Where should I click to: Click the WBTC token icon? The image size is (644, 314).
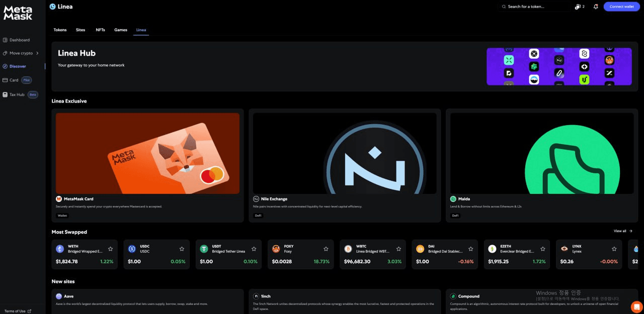click(x=348, y=249)
